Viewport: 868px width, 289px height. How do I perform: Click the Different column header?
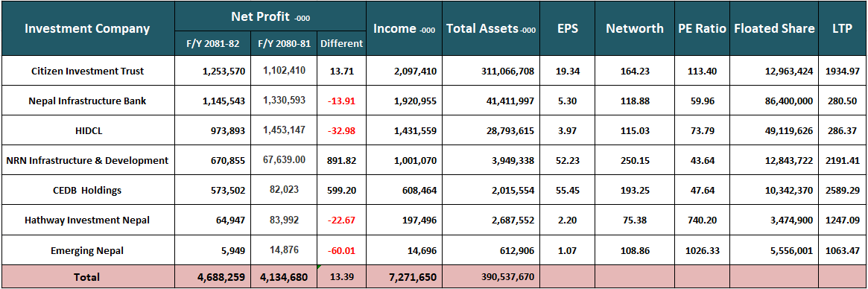[341, 43]
